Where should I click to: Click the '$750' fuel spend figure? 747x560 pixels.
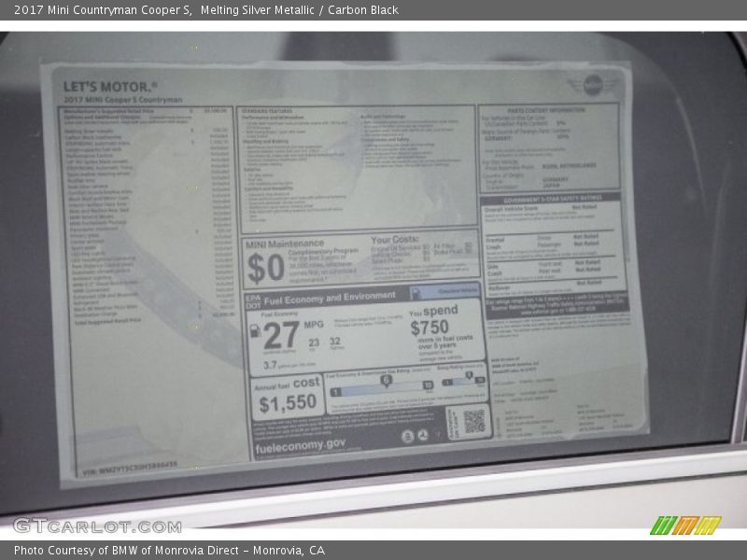click(x=430, y=328)
